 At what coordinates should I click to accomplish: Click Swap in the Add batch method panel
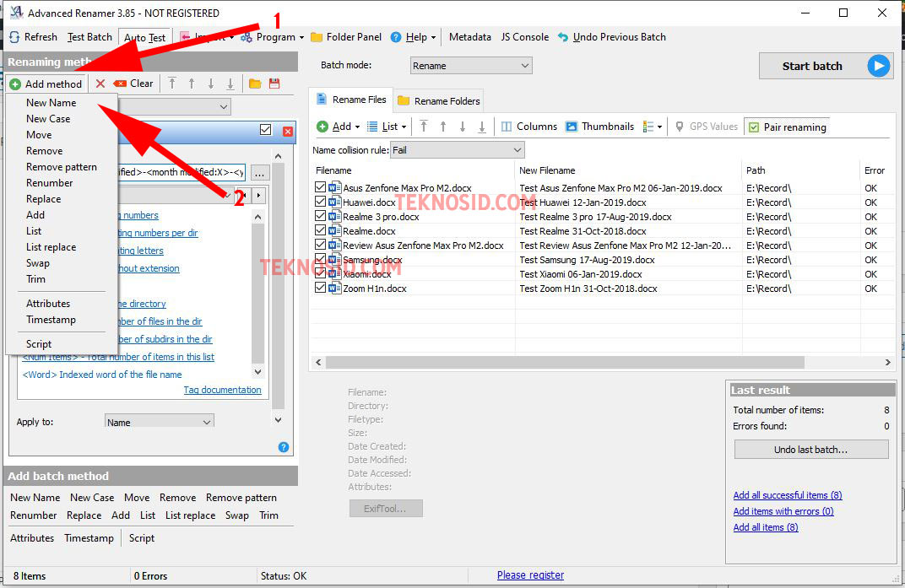pyautogui.click(x=236, y=515)
